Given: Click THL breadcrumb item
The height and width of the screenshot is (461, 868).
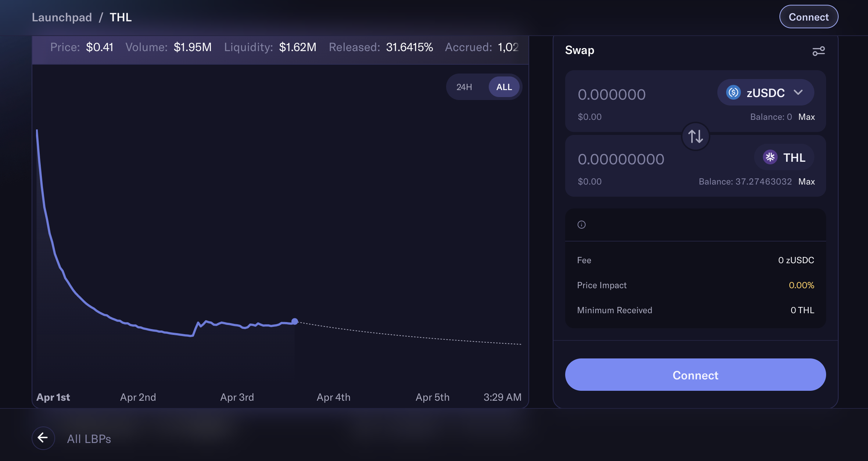Looking at the screenshot, I should coord(121,17).
